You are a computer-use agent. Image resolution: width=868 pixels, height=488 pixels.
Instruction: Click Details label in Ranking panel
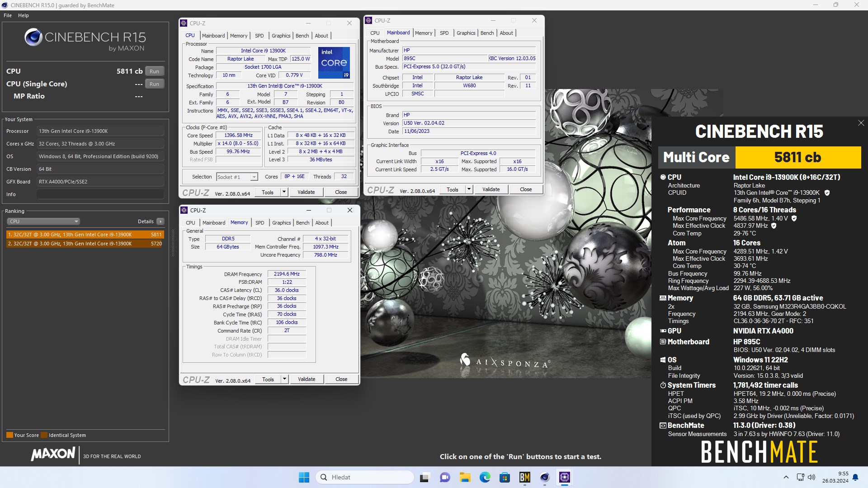146,221
